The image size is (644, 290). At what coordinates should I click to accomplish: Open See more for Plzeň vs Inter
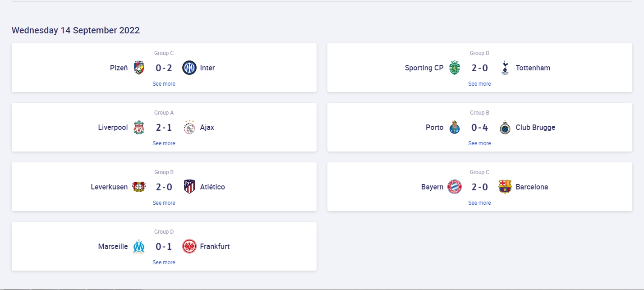point(164,84)
